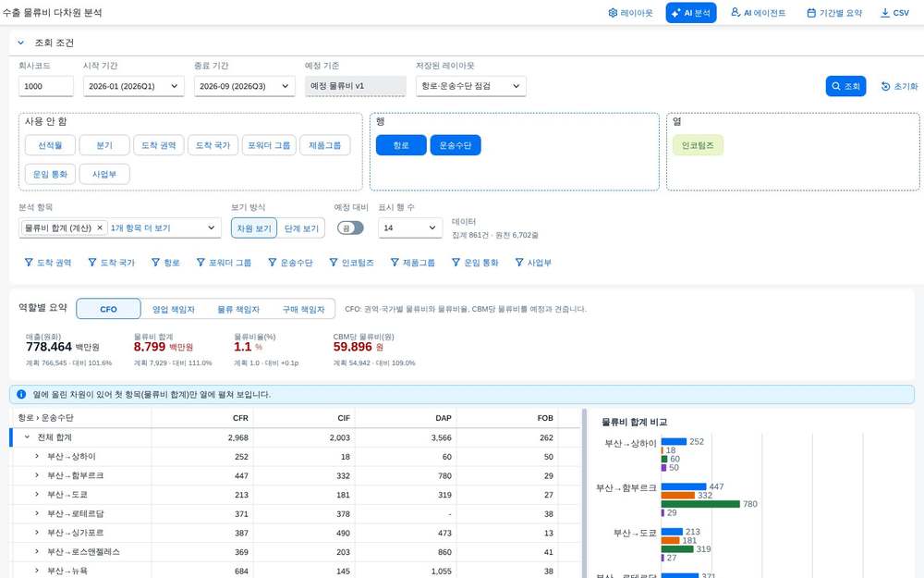
Task: Expand the 부산→로테르담 row
Action: (37, 513)
